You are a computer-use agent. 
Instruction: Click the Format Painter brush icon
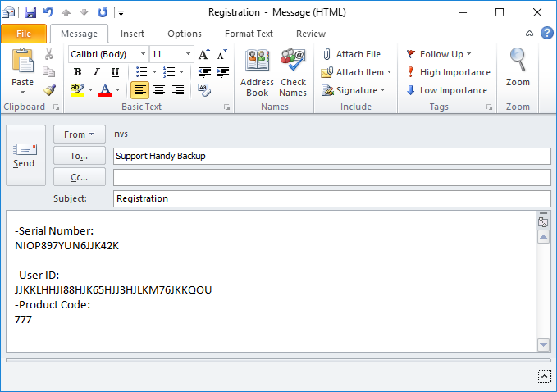point(49,90)
